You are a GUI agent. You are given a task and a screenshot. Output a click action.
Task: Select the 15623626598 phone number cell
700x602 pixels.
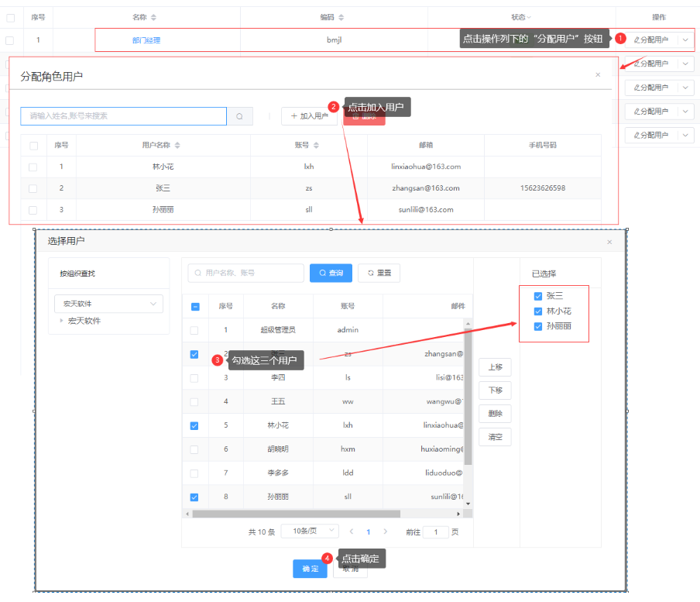[x=542, y=188]
